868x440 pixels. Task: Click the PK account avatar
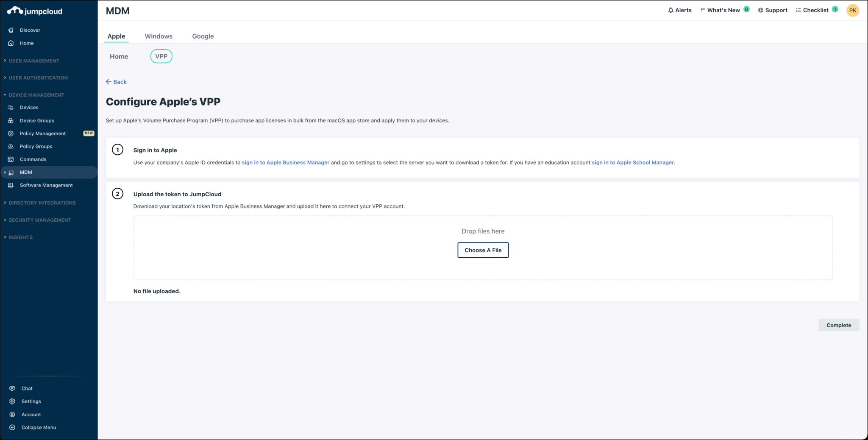[853, 10]
